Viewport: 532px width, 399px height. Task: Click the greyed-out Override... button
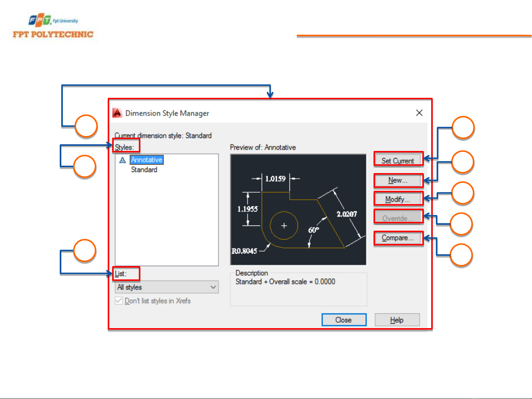(x=398, y=218)
